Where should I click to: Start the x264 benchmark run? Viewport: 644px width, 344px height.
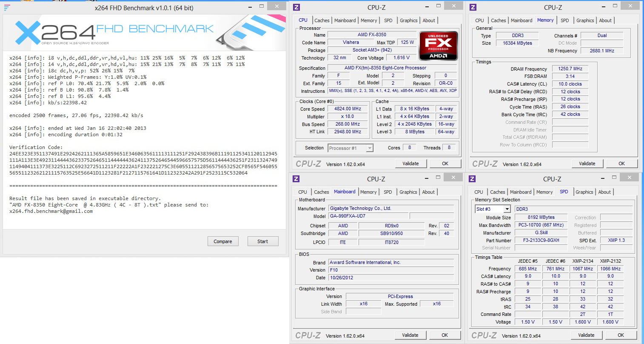click(x=263, y=241)
